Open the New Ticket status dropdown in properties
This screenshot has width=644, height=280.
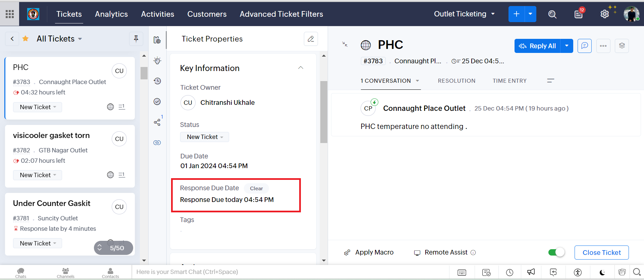[205, 137]
